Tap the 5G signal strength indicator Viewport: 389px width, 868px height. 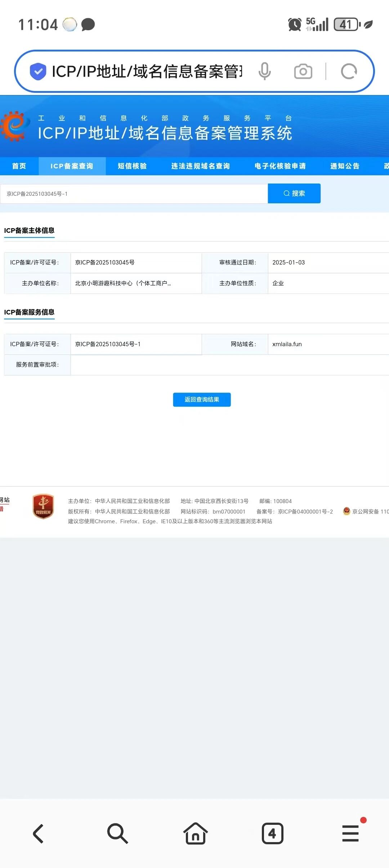(317, 24)
